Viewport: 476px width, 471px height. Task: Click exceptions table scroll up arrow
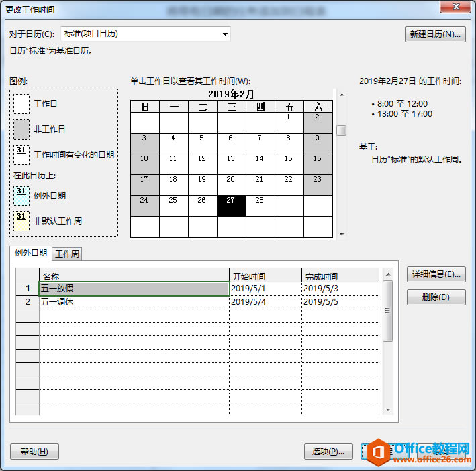[387, 274]
